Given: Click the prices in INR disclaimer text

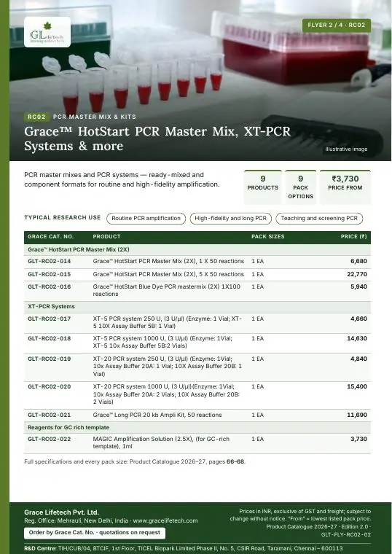Looking at the screenshot, I should (300, 515).
